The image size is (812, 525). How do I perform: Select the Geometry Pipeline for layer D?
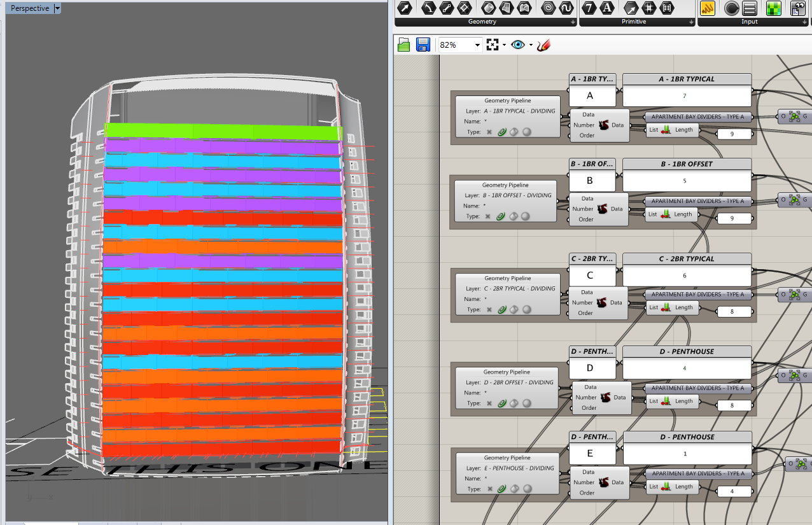pos(507,387)
